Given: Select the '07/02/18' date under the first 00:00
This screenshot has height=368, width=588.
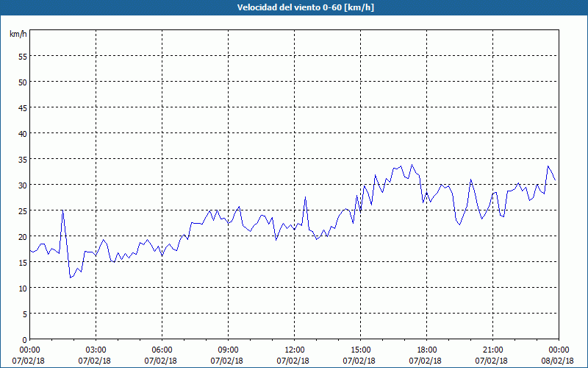Looking at the screenshot, I should [x=28, y=361].
